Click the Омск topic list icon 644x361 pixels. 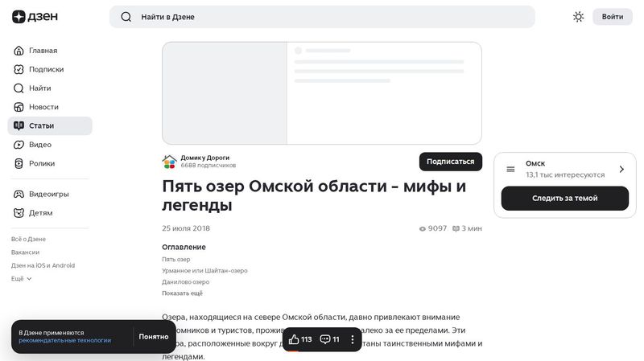point(510,169)
